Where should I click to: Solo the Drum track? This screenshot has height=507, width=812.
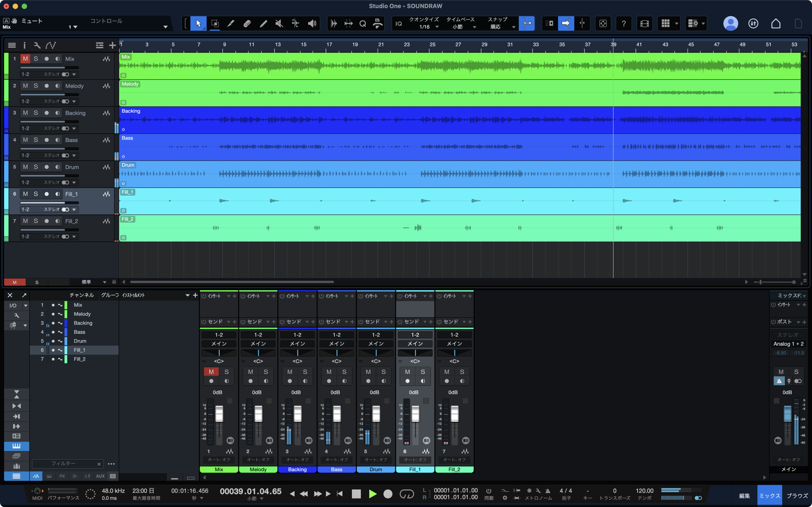(36, 167)
